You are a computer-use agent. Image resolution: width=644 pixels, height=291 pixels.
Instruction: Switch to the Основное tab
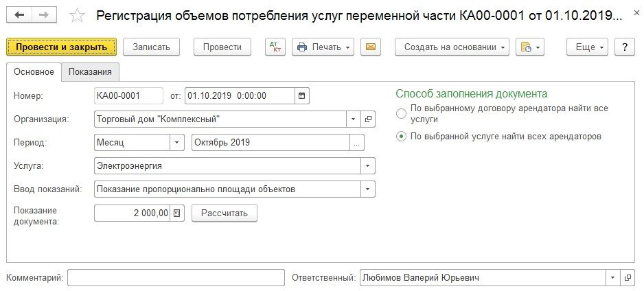pos(34,72)
